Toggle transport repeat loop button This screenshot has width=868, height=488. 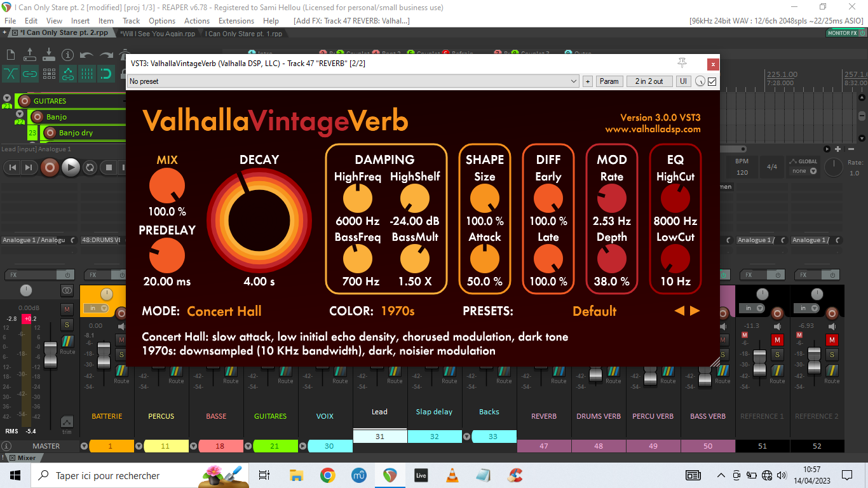pyautogui.click(x=90, y=167)
